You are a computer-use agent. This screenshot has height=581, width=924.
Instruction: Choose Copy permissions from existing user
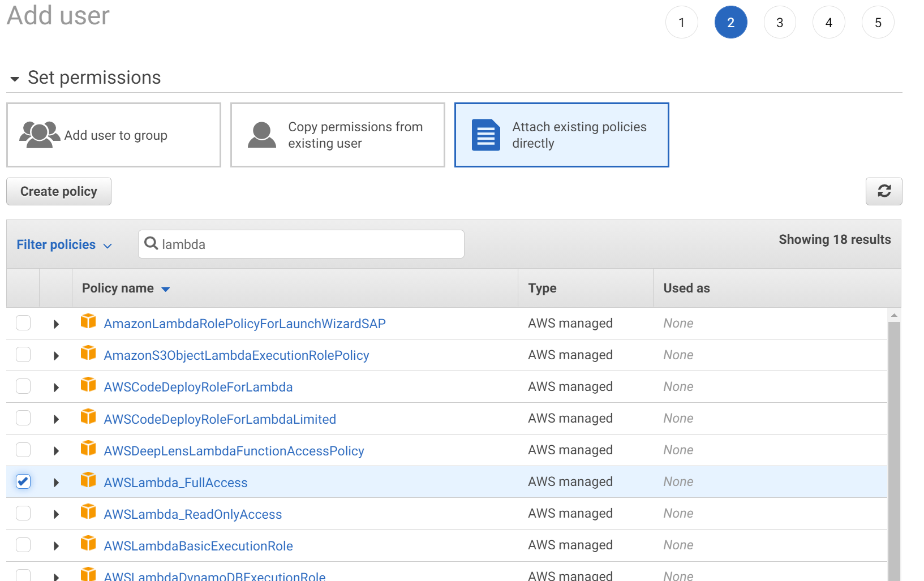pyautogui.click(x=338, y=135)
